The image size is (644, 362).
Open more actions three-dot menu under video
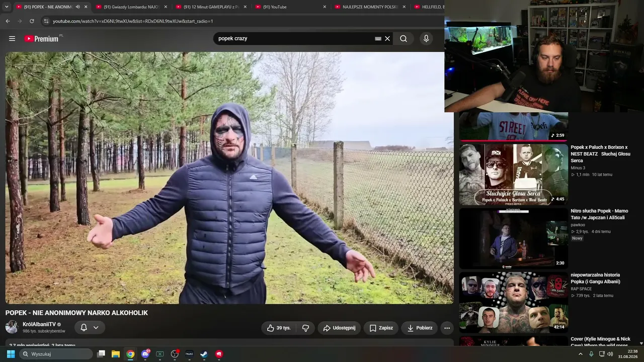[447, 328]
